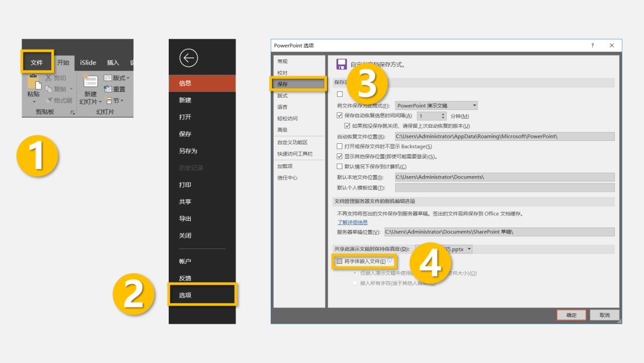Open the 节 (Section) dropdown on the ribbon
The image size is (644, 363).
115,100
